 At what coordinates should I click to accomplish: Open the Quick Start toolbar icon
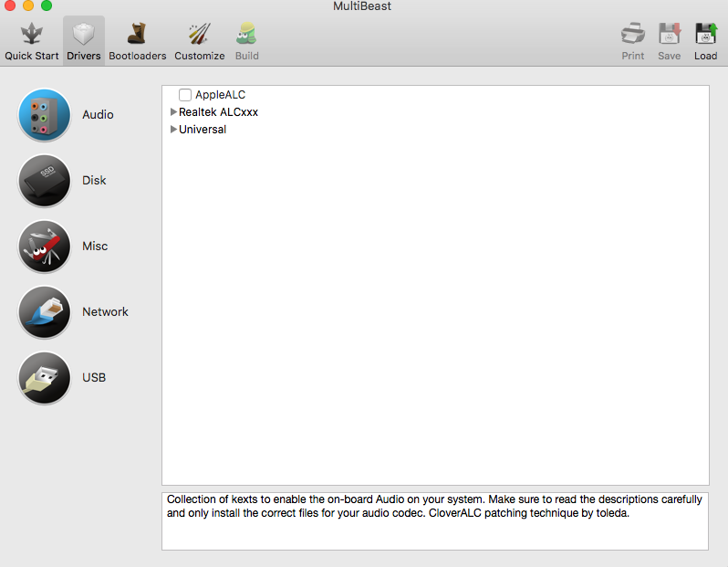pos(32,34)
